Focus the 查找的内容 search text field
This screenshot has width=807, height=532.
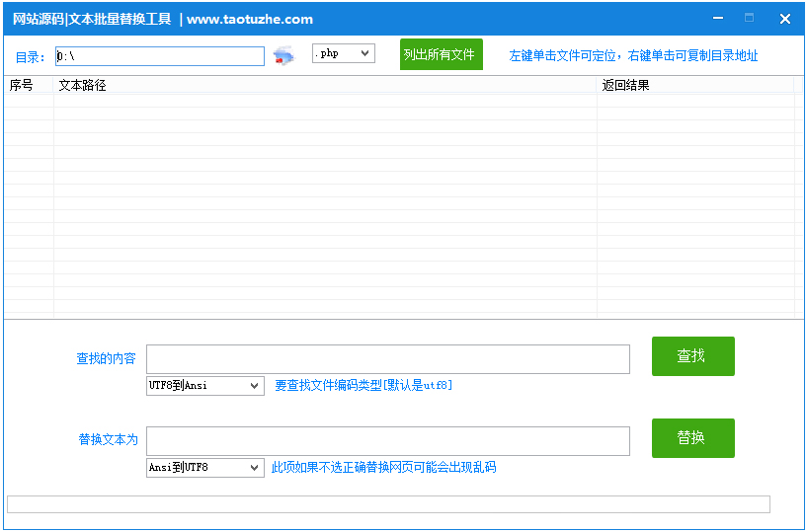coord(388,359)
